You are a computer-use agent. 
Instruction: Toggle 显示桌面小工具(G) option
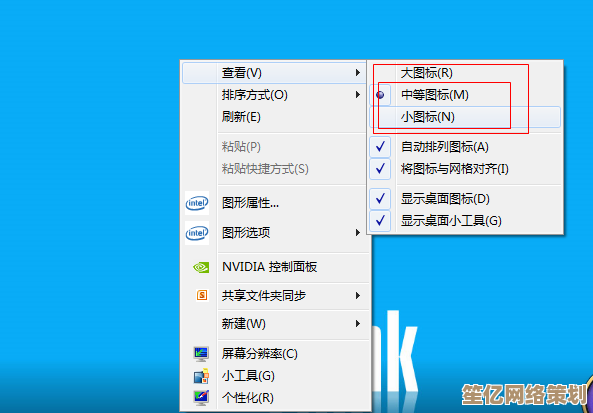click(465, 220)
